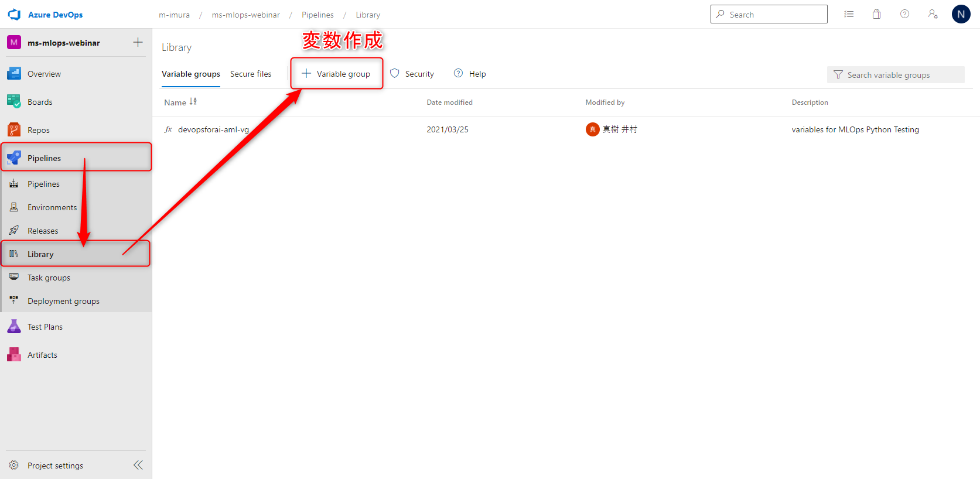Open the user settings icon
The height and width of the screenshot is (479, 980).
pos(933,14)
